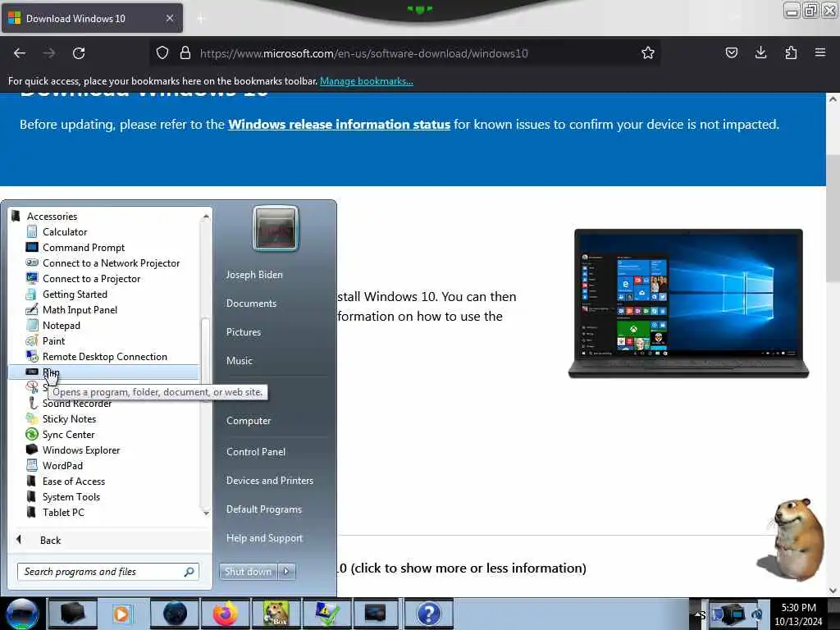Open the hamster Box taskbar icon
This screenshot has height=630, width=840.
(x=276, y=614)
